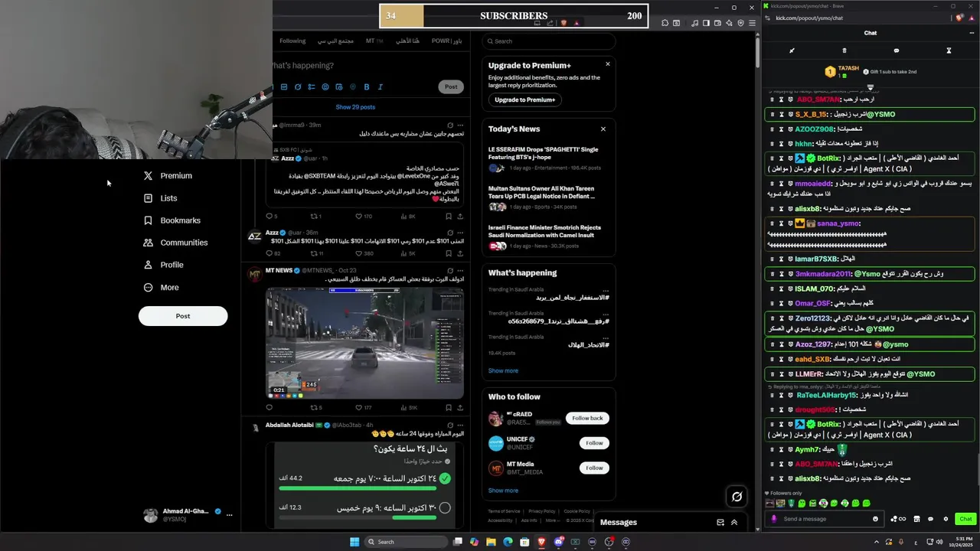Open options for #الاتحاد_الهلال trend
Viewport: 980px width, 551px height.
(x=606, y=338)
